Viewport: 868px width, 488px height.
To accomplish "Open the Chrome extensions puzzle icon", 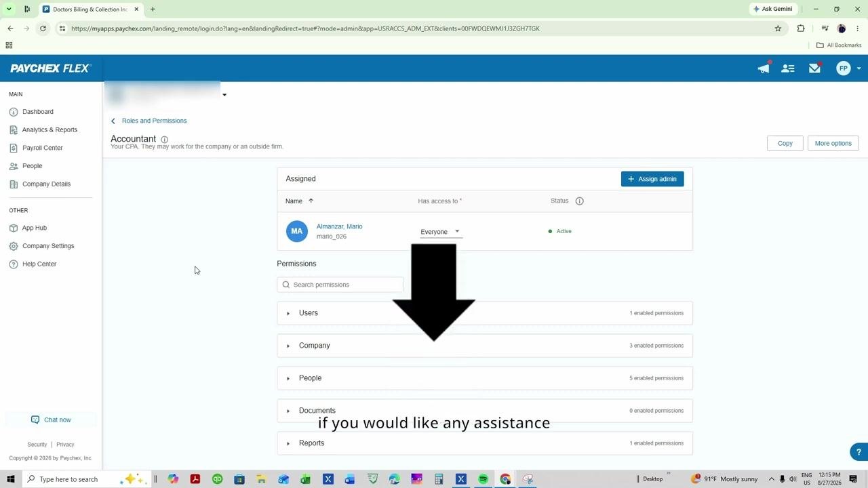I will click(x=801, y=28).
